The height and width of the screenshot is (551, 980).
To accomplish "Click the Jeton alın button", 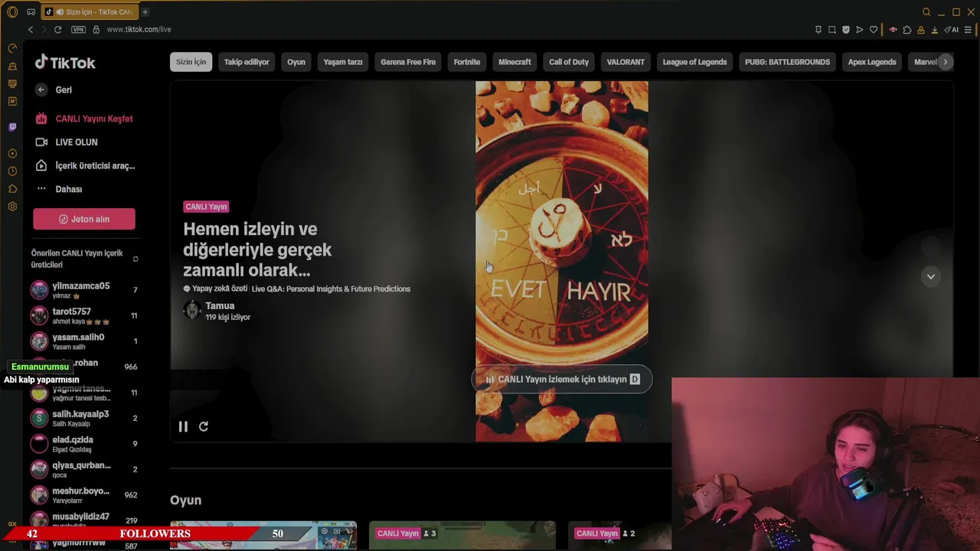I will tap(84, 219).
